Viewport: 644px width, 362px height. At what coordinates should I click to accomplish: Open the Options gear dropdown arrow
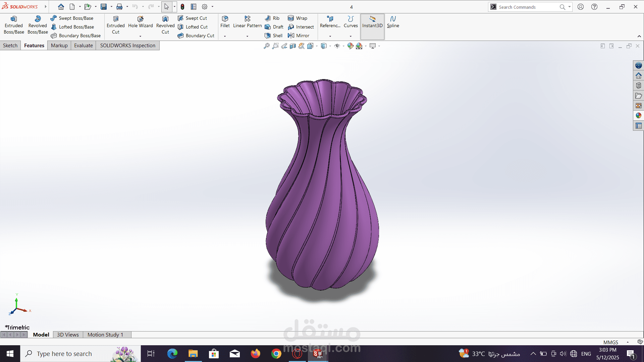(x=212, y=7)
